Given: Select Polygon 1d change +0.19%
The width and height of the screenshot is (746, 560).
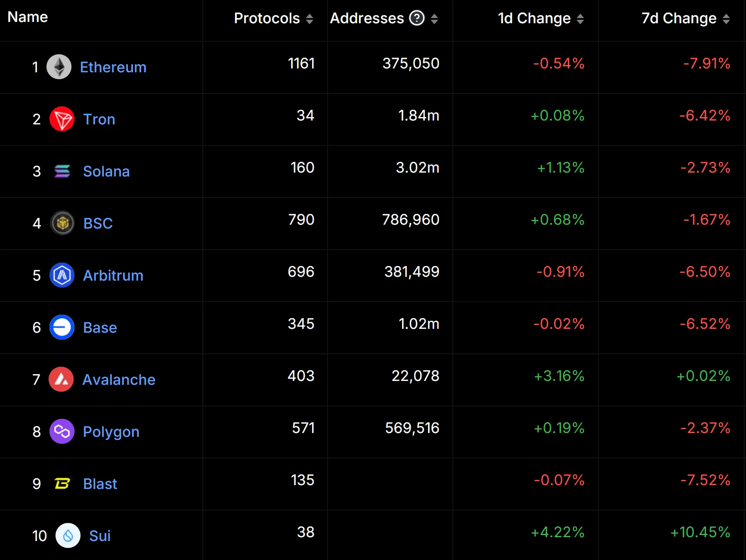Looking at the screenshot, I should coord(559,428).
